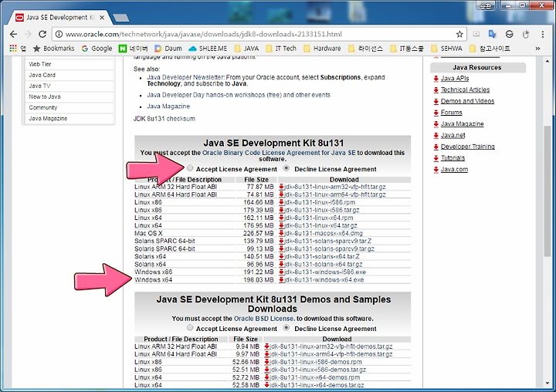Open the Java Magazine bullet link
The image size is (556, 392).
point(168,106)
